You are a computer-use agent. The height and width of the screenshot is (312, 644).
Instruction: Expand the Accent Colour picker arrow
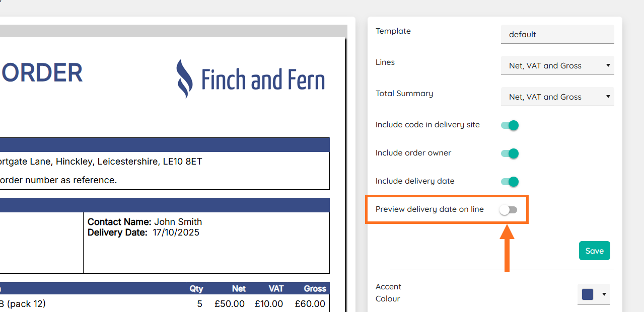coord(603,294)
